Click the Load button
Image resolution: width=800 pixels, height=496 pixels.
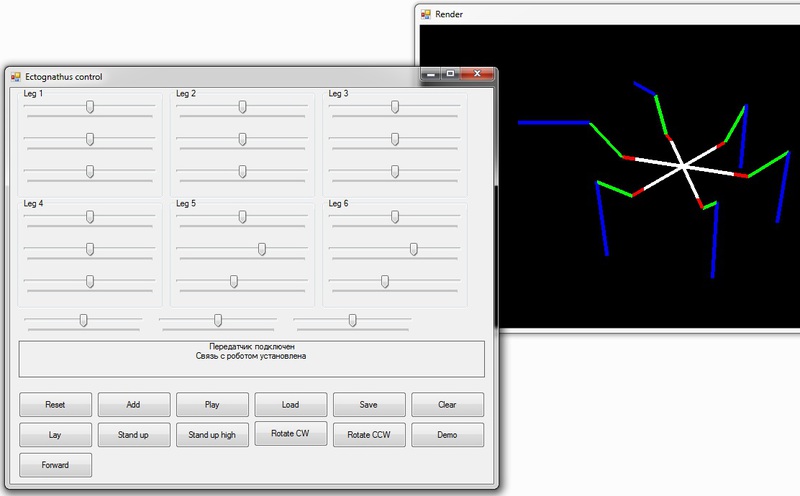pyautogui.click(x=291, y=405)
